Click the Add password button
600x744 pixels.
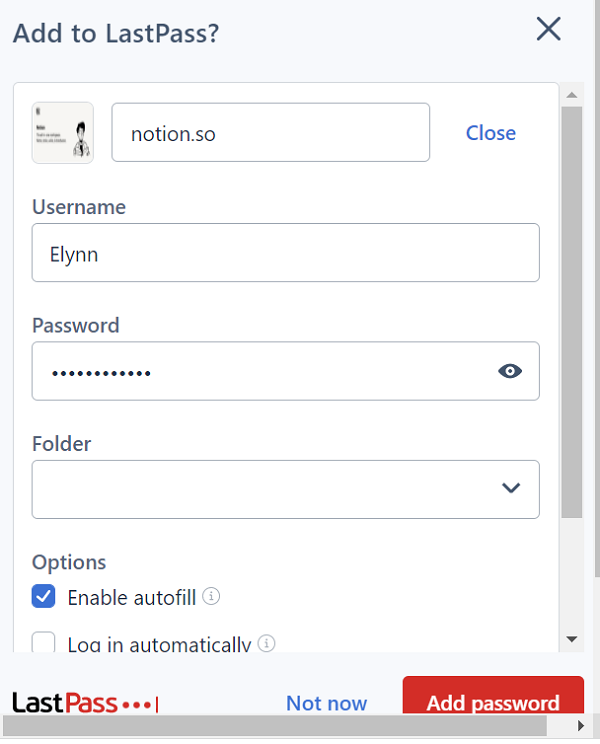pyautogui.click(x=493, y=696)
